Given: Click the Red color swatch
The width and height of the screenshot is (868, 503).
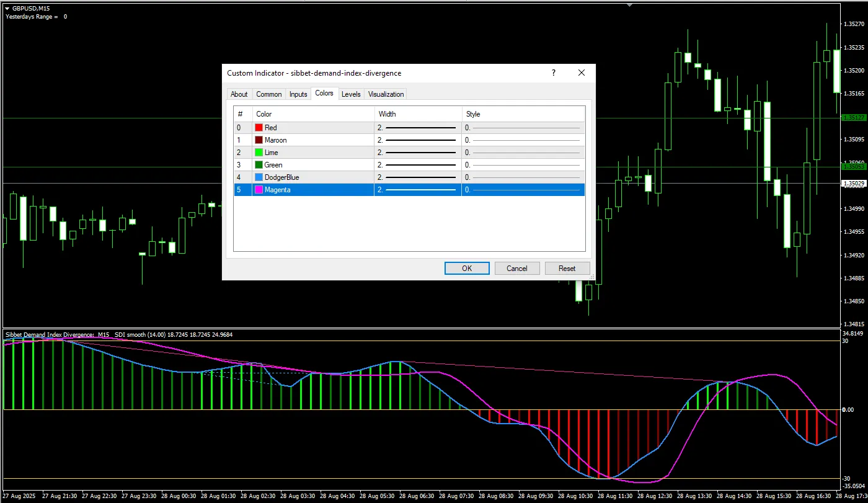Looking at the screenshot, I should (259, 128).
